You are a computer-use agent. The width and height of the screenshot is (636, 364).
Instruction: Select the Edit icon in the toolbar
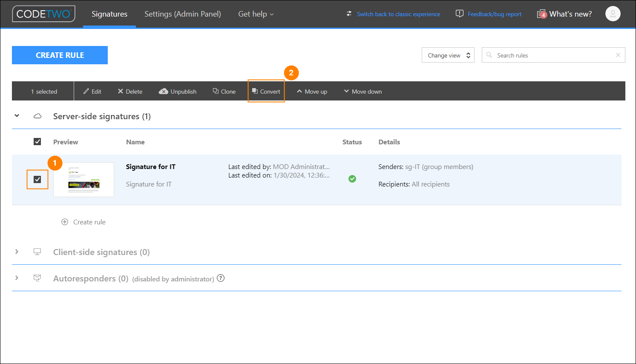click(x=92, y=91)
